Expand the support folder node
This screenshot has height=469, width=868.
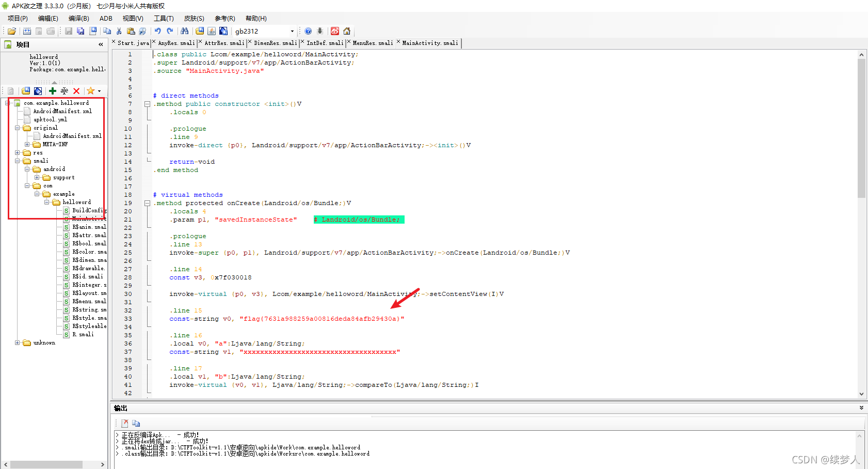[x=37, y=178]
